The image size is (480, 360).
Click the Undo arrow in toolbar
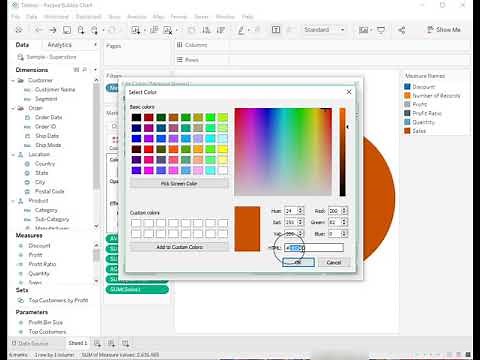click(x=39, y=30)
